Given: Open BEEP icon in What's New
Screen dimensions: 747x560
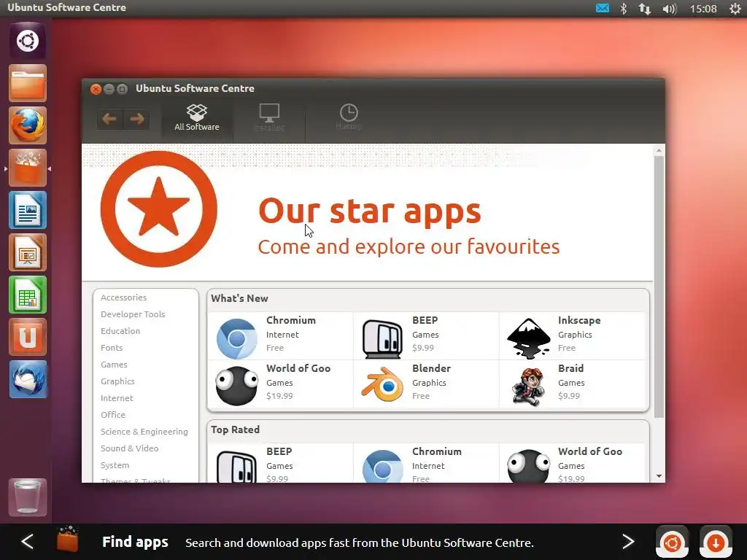Looking at the screenshot, I should click(x=382, y=338).
